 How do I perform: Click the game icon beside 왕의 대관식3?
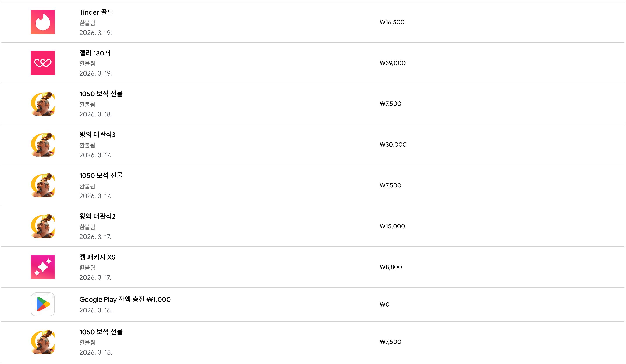tap(43, 145)
